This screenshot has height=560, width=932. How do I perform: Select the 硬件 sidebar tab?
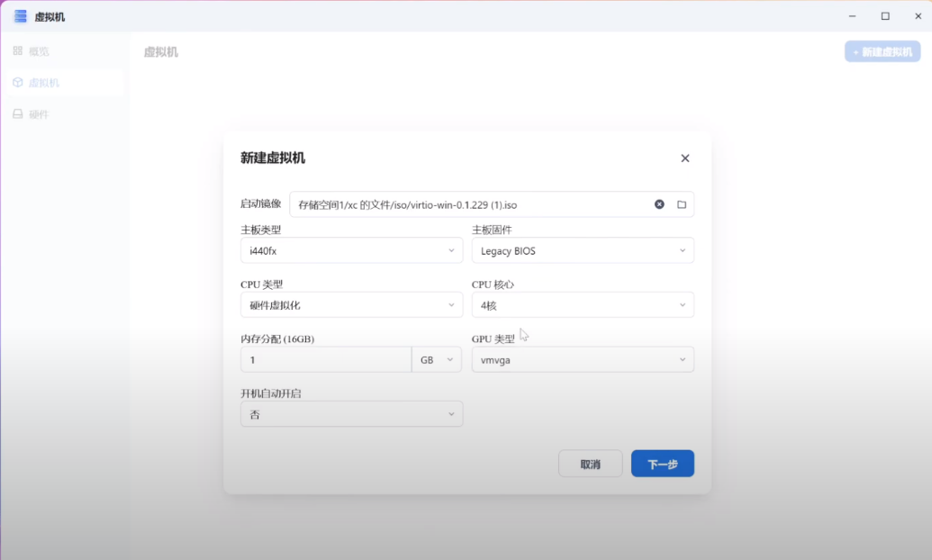click(x=40, y=114)
